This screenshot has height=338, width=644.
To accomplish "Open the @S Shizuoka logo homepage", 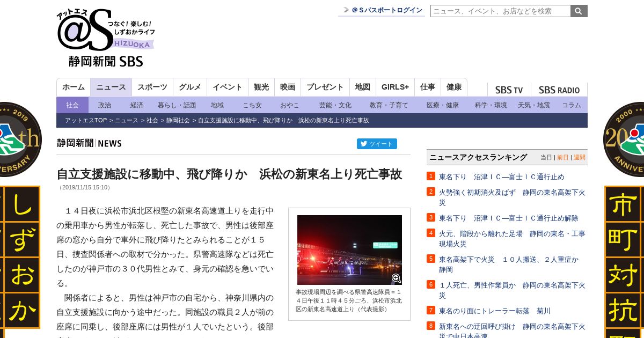I will [106, 38].
